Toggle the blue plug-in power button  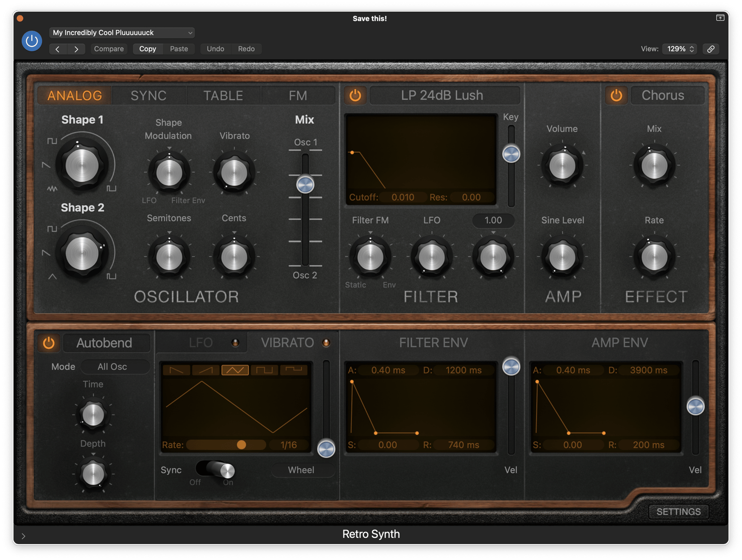tap(32, 41)
